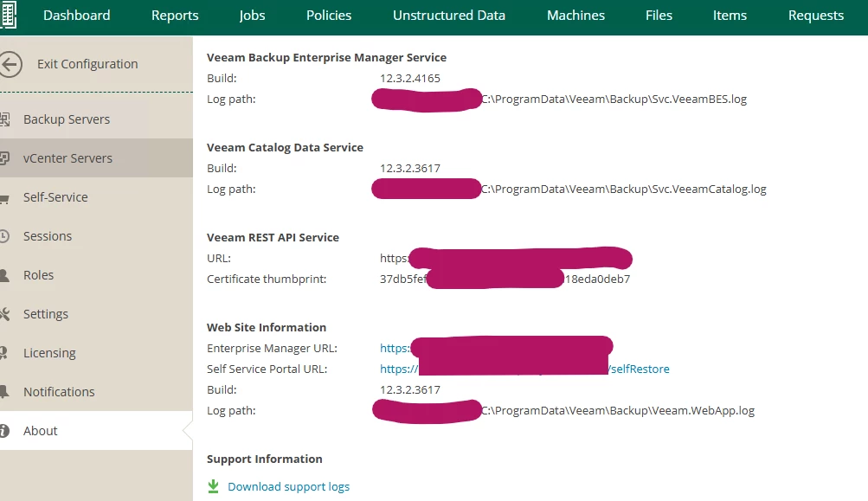Click the Exit Configuration back arrow icon

[x=10, y=64]
